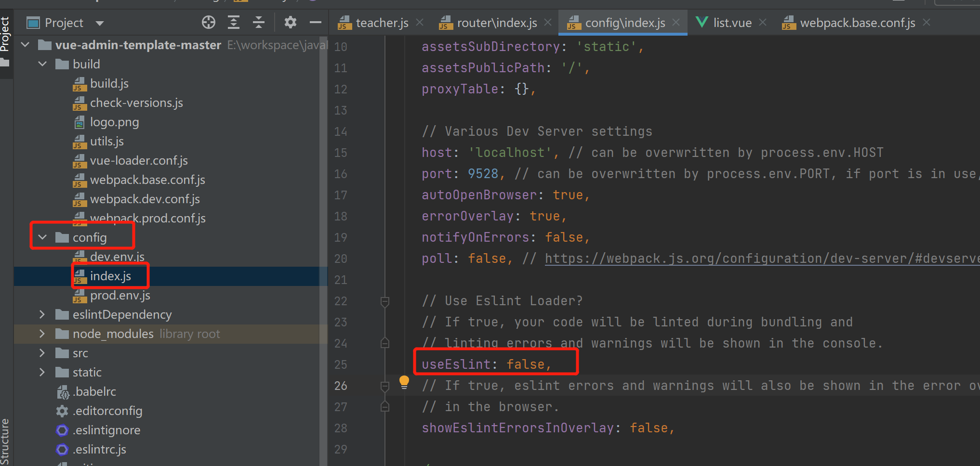Hide the Project panel with minus icon
Viewport: 980px width, 466px height.
click(316, 22)
